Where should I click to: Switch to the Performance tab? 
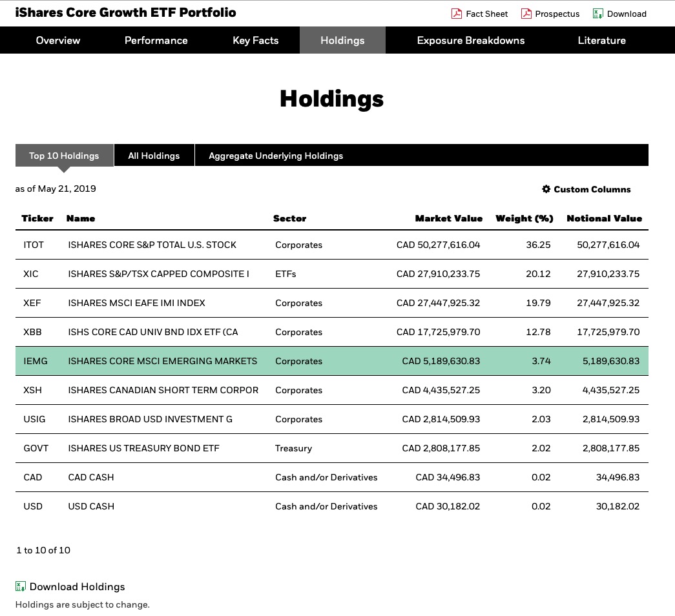pyautogui.click(x=156, y=40)
